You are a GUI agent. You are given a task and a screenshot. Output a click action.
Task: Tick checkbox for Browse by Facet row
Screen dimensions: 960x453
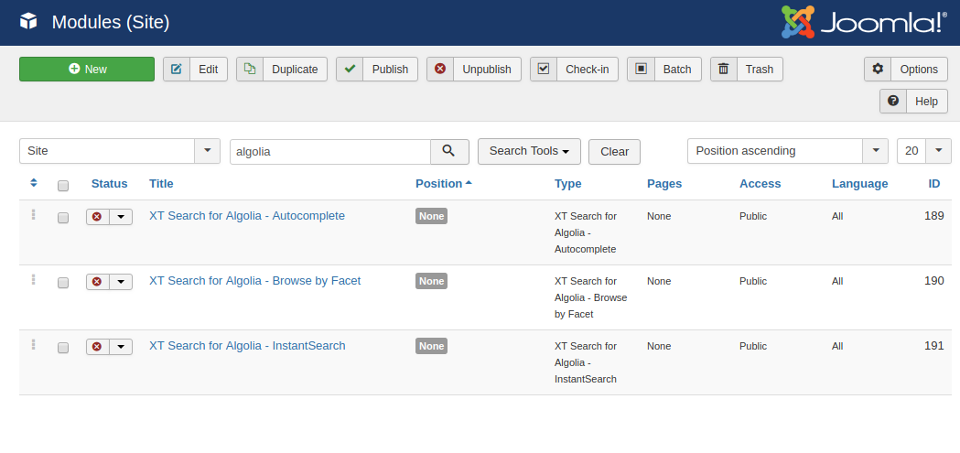(63, 282)
